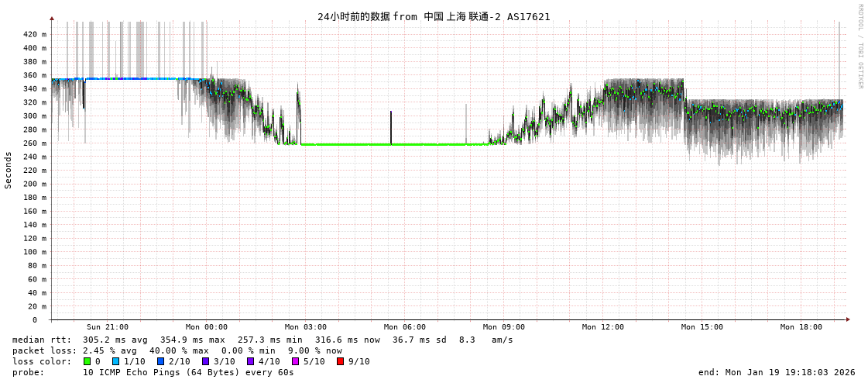Click the light blue 1/10 loss swatch
Viewport: 868px width, 383px height.
[115, 361]
